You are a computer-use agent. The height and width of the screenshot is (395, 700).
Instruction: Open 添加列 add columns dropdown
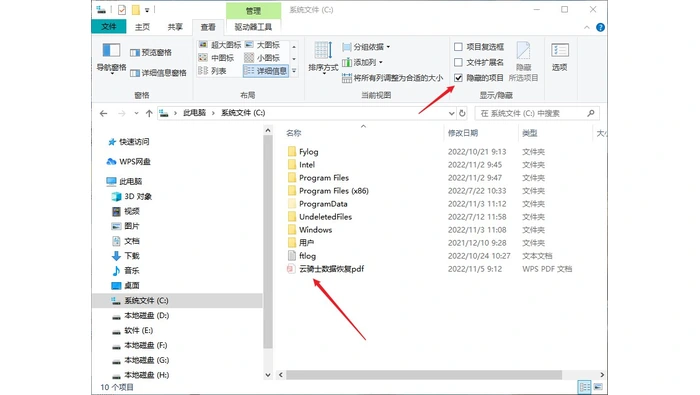pyautogui.click(x=362, y=62)
